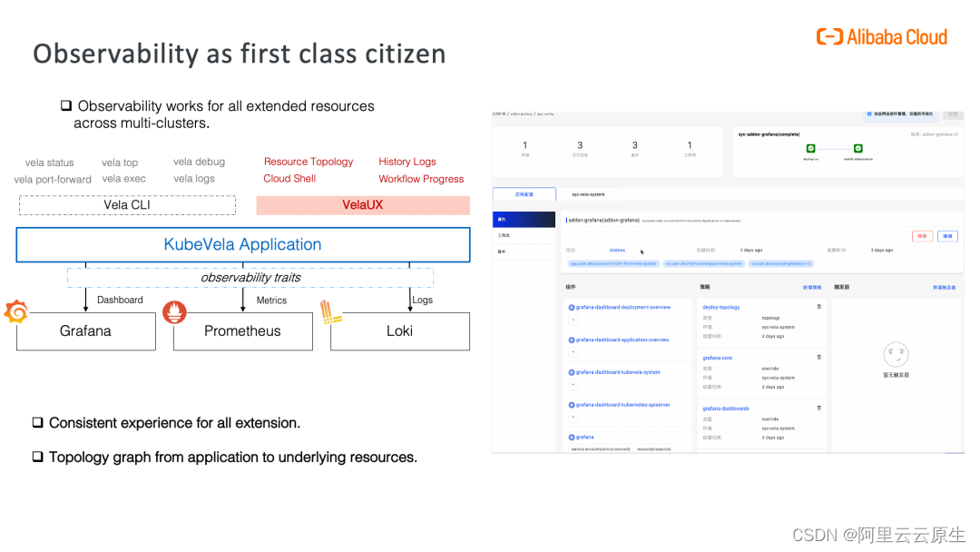
Task: Click the bullet box before 'Consistent experience'
Action: [x=37, y=422]
